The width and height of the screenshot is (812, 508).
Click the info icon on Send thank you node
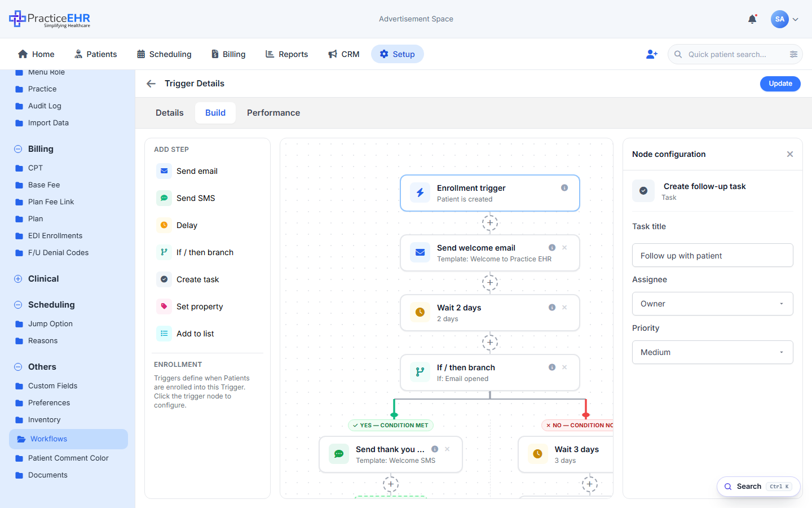click(x=435, y=449)
